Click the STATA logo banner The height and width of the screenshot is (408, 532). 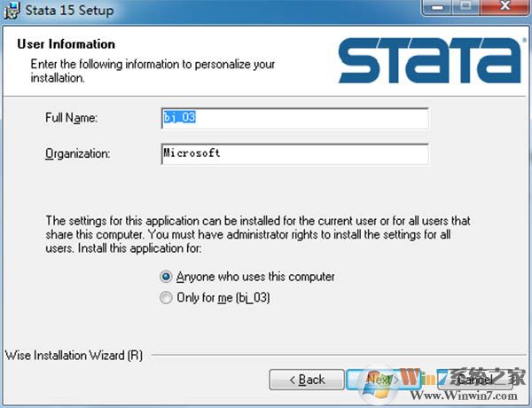429,59
